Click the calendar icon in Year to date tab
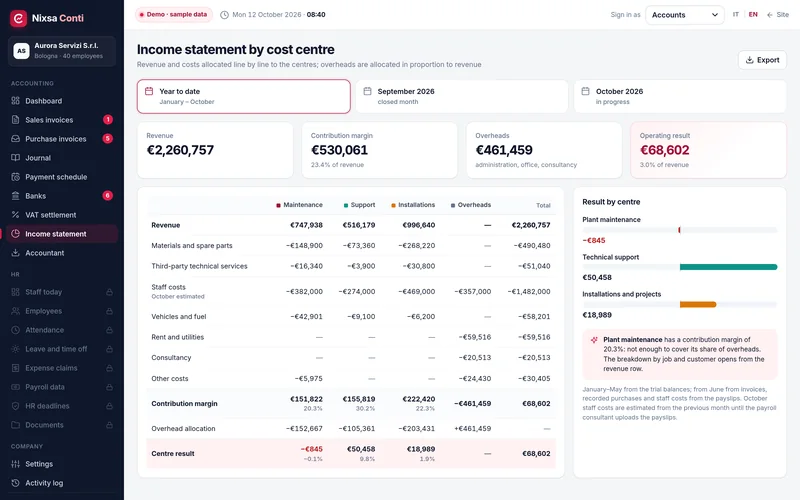Screen dimensions: 800x500 pyautogui.click(x=149, y=91)
